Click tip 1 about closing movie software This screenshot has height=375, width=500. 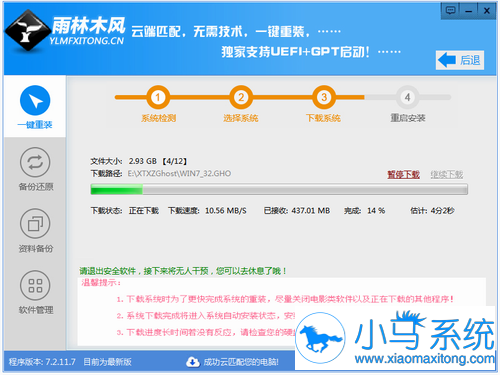pos(285,299)
